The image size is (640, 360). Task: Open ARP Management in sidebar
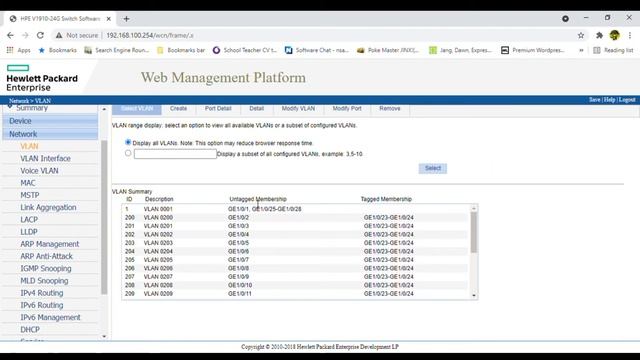click(49, 244)
